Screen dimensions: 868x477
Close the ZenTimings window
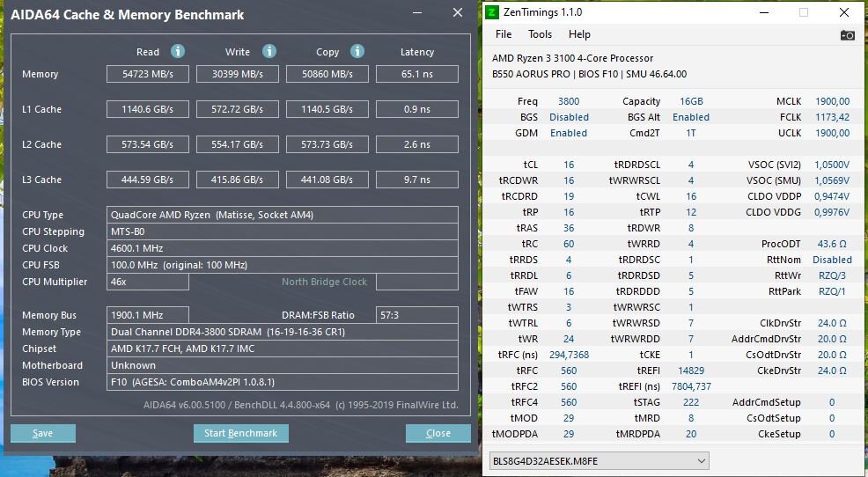pos(843,12)
